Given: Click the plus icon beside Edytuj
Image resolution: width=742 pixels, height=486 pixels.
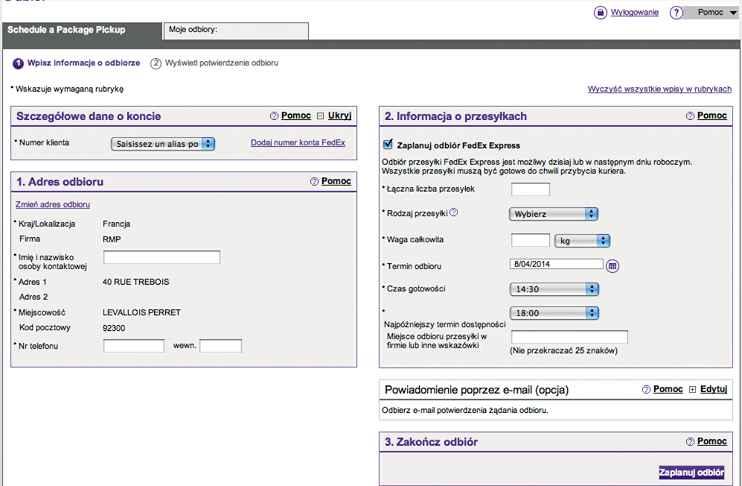Looking at the screenshot, I should point(692,389).
